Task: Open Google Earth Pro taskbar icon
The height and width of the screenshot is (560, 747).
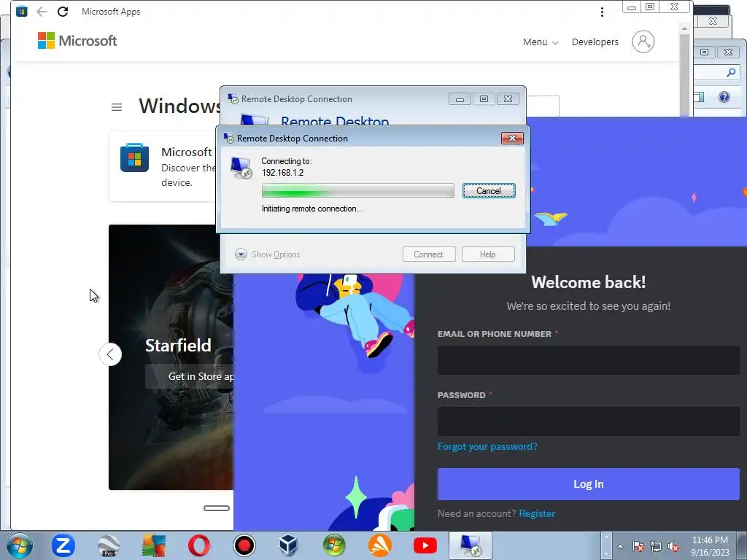Action: click(x=109, y=545)
